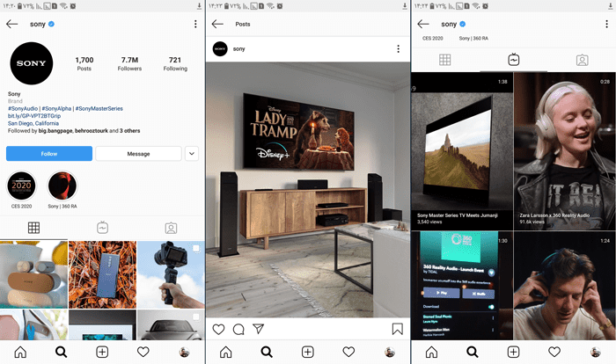Tap download arrow in left screen status bar
616x364 pixels.
click(x=199, y=6)
